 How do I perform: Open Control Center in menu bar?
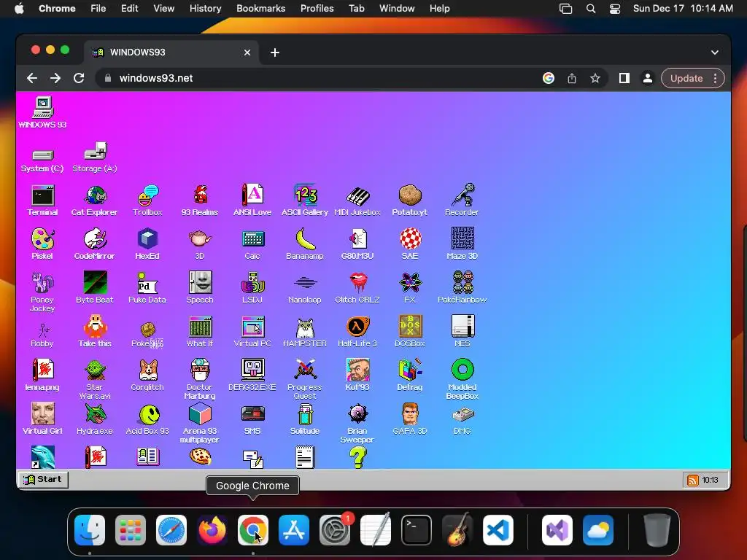click(614, 8)
